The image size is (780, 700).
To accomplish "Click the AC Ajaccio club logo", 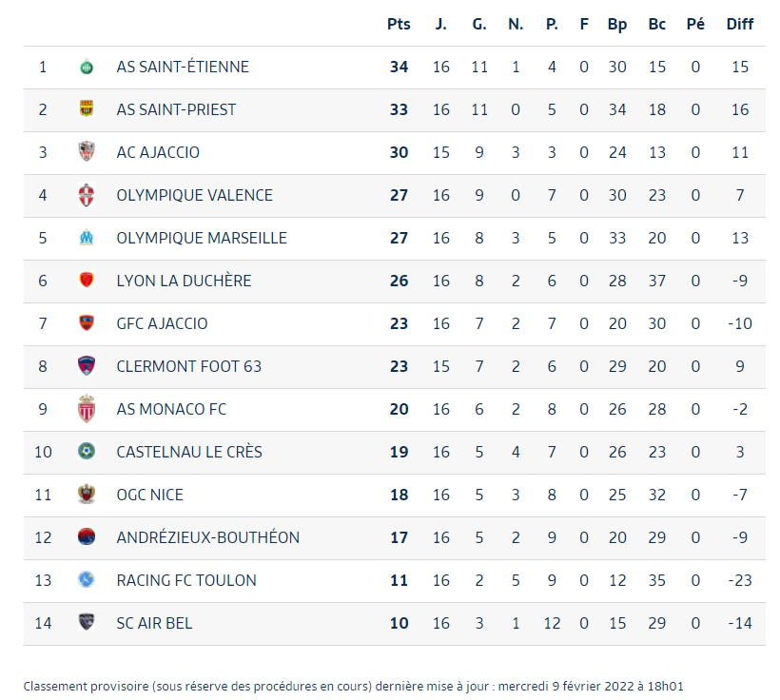I will coord(87,152).
